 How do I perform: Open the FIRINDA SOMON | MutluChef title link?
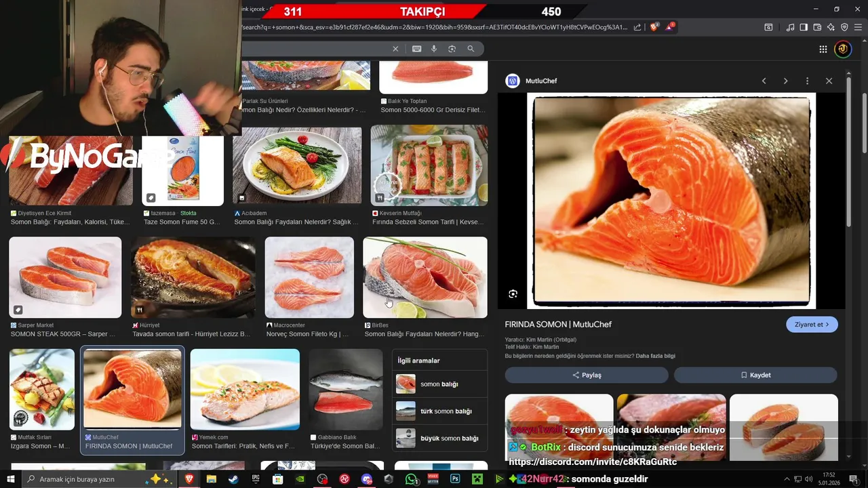click(x=558, y=325)
